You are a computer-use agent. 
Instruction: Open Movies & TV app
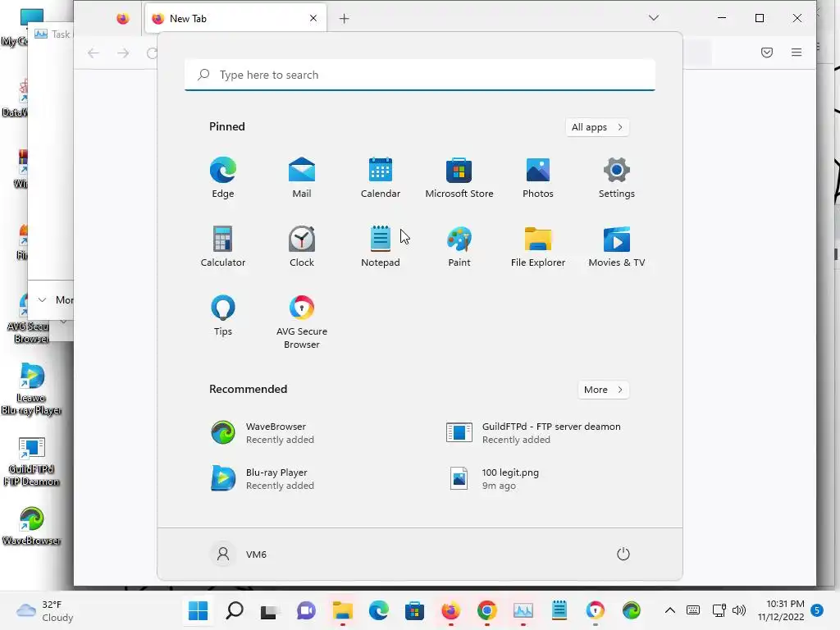[617, 246]
